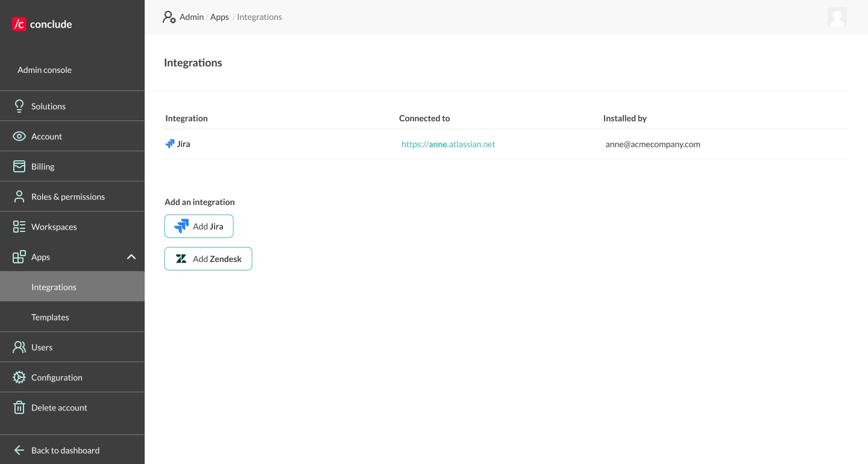Viewport: 868px width, 464px height.
Task: Open the admin breadcrumb gear icon
Action: [x=169, y=17]
